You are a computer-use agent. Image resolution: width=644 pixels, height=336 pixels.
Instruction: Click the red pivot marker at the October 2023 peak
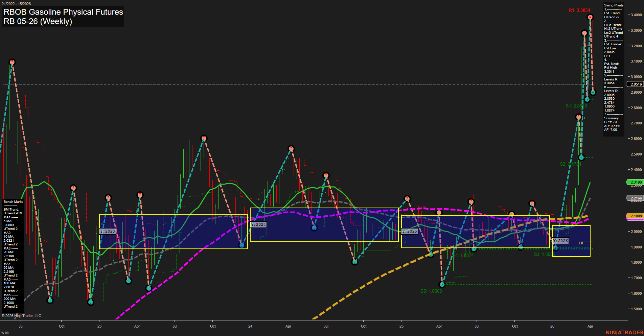pos(204,138)
